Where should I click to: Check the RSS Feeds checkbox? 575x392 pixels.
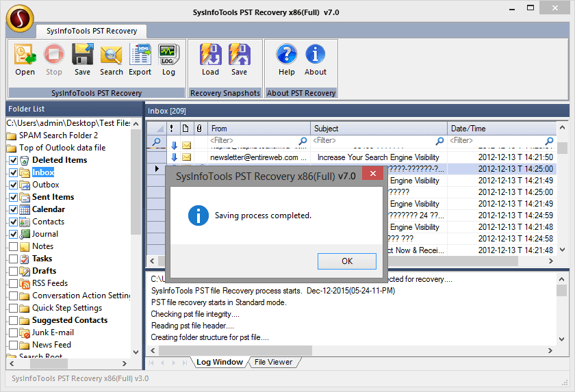pos(13,283)
